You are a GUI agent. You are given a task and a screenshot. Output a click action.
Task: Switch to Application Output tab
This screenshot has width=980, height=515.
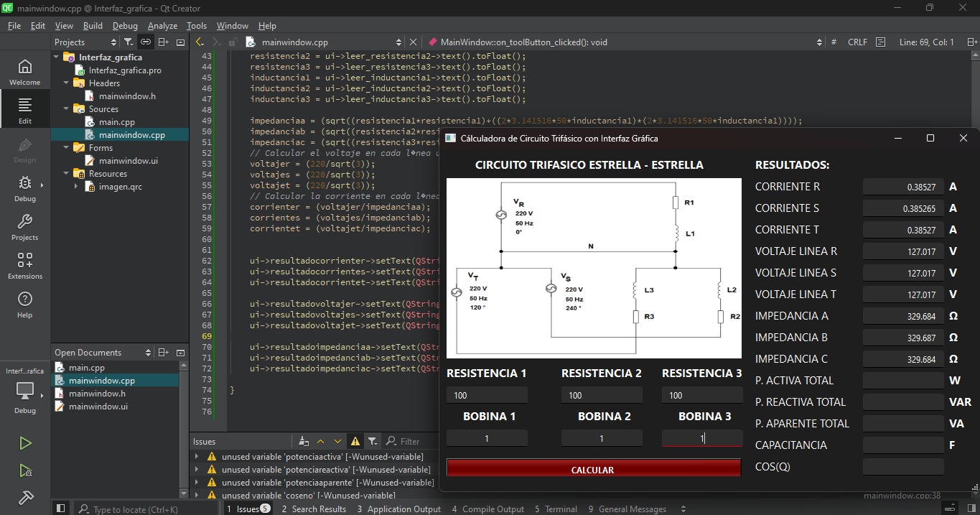tap(398, 509)
